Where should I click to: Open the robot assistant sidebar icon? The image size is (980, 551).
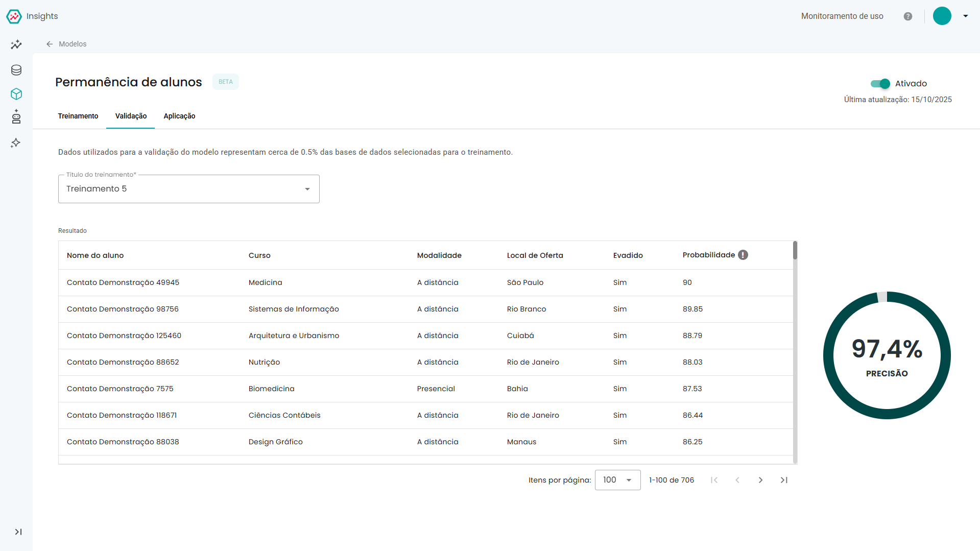tap(16, 116)
